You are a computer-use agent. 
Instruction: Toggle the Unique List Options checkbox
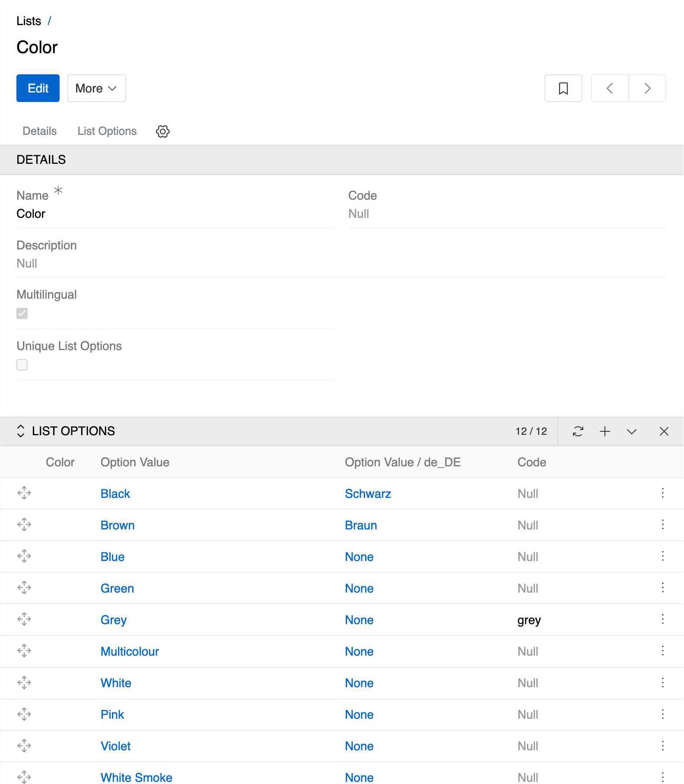click(22, 365)
